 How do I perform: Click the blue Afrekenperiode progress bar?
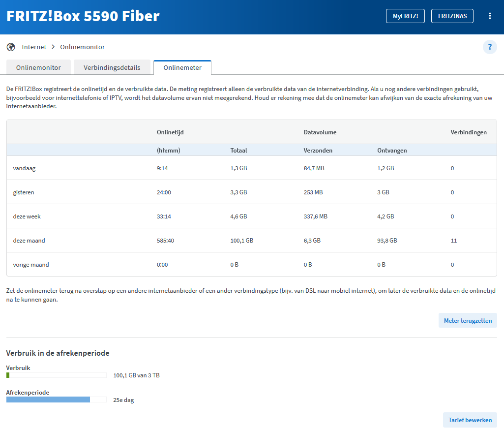[48, 400]
